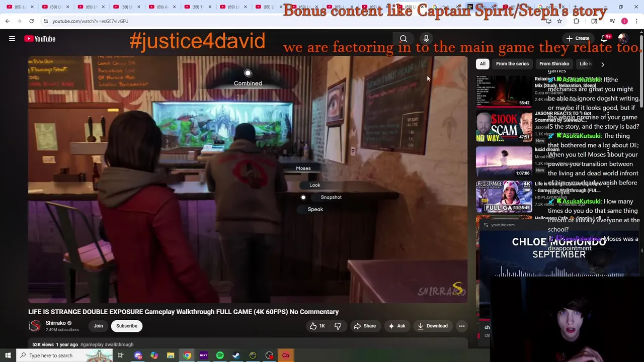Open the YouTube guide hamburger menu
Viewport: 644px width, 362px height.
pos(12,39)
